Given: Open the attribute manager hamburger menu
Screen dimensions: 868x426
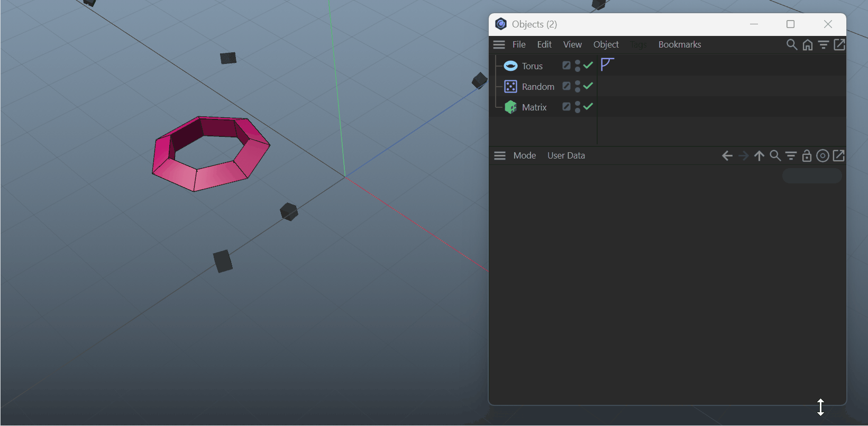Looking at the screenshot, I should click(x=500, y=155).
